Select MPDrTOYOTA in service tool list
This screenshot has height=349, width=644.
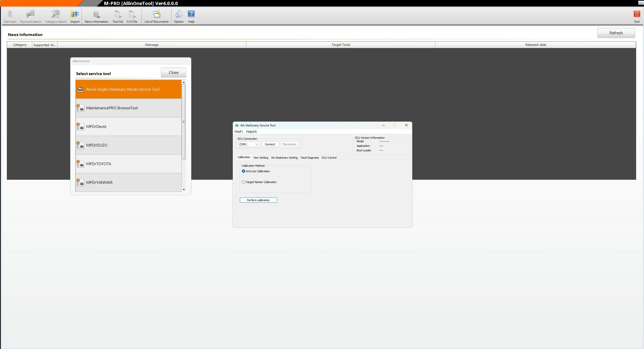[128, 164]
